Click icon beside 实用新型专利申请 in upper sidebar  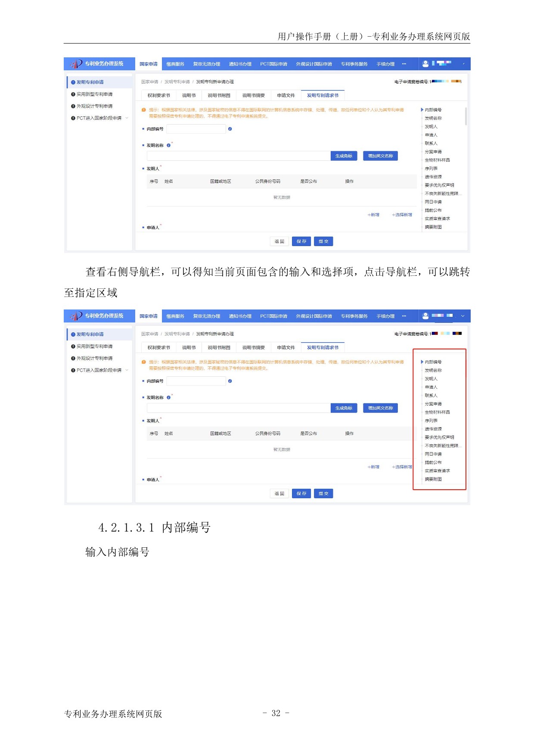73,94
